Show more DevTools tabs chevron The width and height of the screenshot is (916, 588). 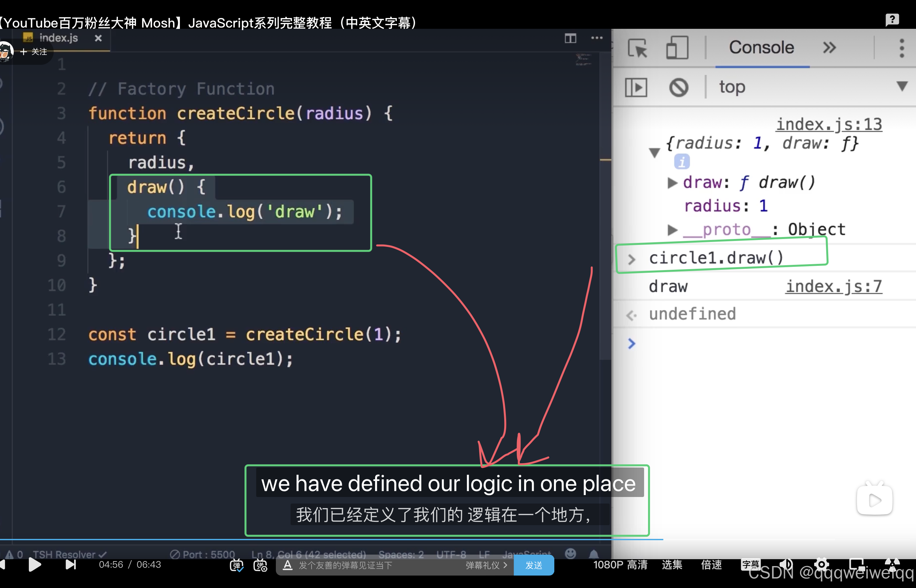pos(829,48)
